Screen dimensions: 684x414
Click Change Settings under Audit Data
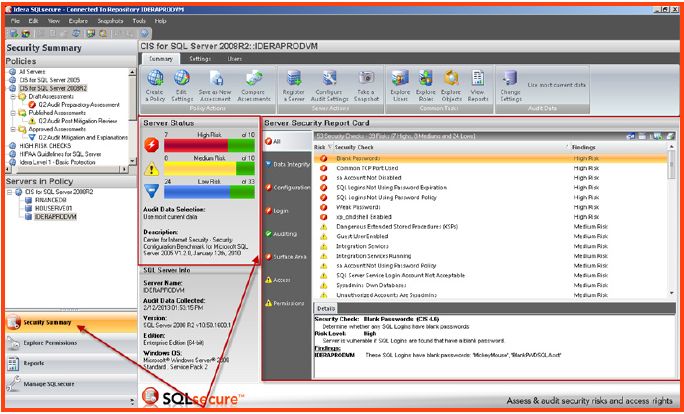point(510,79)
